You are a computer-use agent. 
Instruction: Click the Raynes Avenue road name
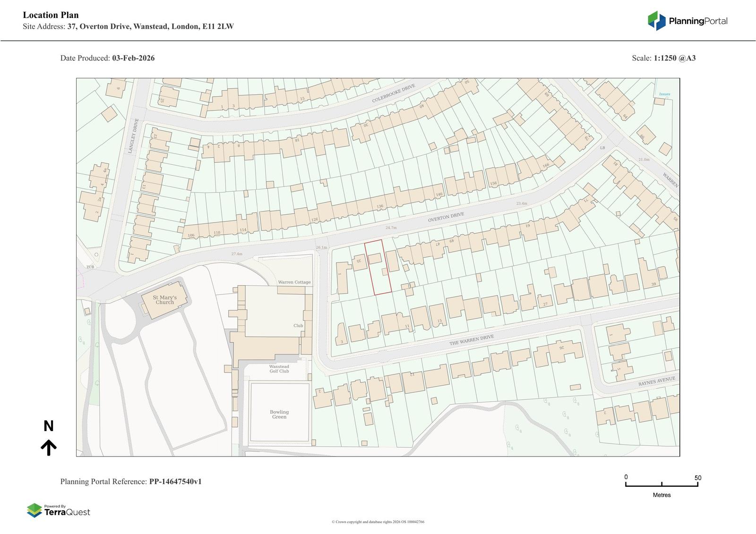click(656, 381)
